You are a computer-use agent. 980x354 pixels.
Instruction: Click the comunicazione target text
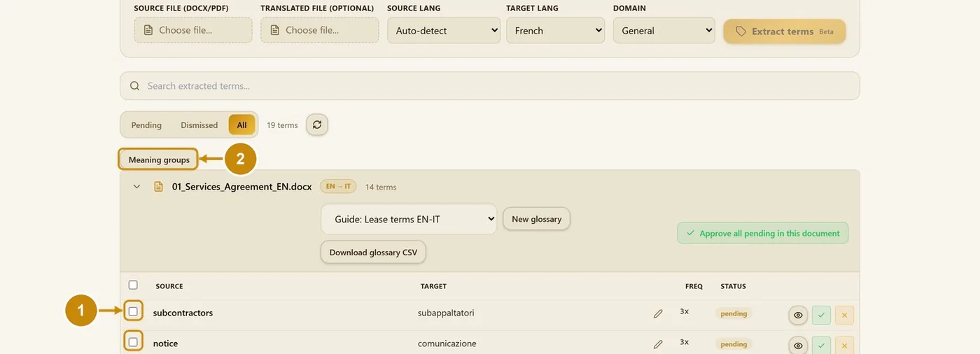(447, 344)
